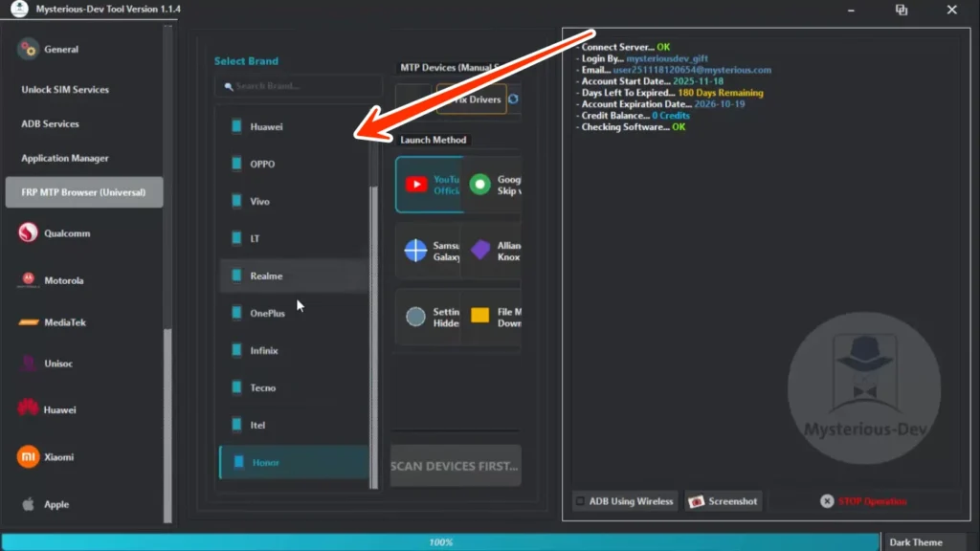Click the 100% progress bar at bottom

pos(440,540)
